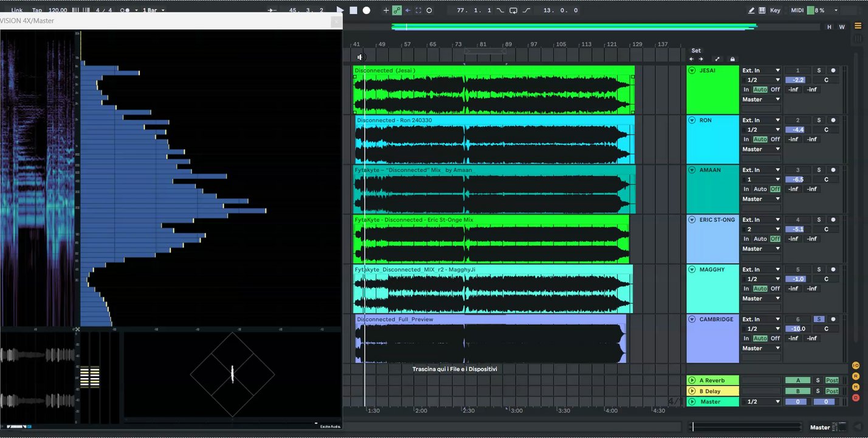Image resolution: width=868 pixels, height=438 pixels.
Task: Click the Link button
Action: click(x=17, y=10)
